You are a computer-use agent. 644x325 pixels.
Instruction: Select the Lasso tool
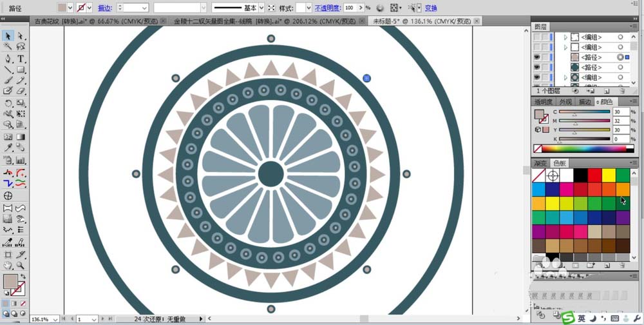click(x=21, y=46)
